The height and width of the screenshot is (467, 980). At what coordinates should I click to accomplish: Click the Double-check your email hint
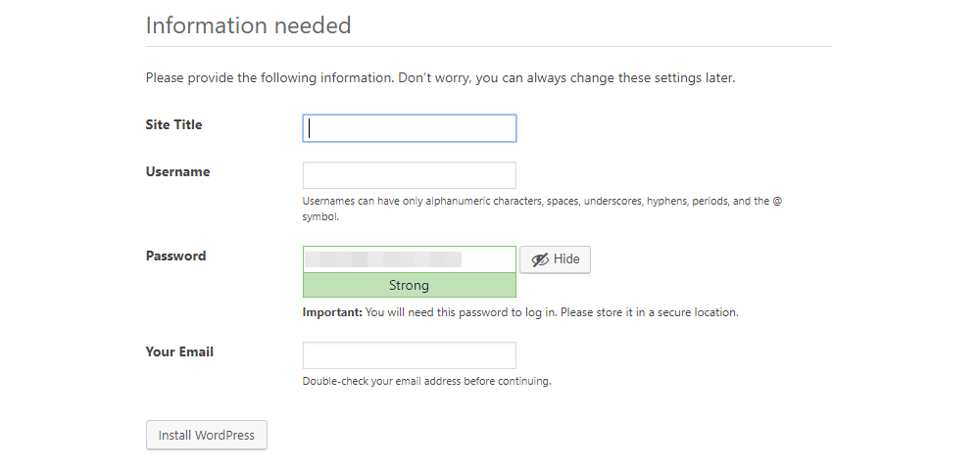(x=426, y=381)
